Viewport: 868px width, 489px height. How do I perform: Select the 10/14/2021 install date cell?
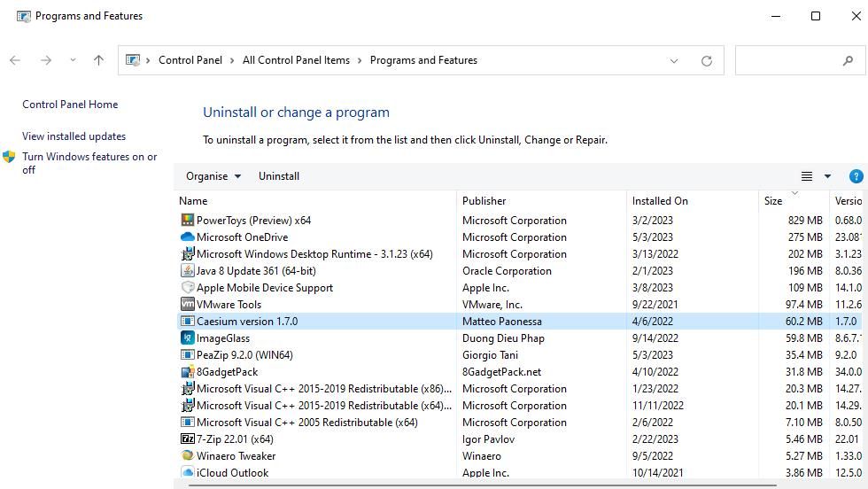(657, 473)
